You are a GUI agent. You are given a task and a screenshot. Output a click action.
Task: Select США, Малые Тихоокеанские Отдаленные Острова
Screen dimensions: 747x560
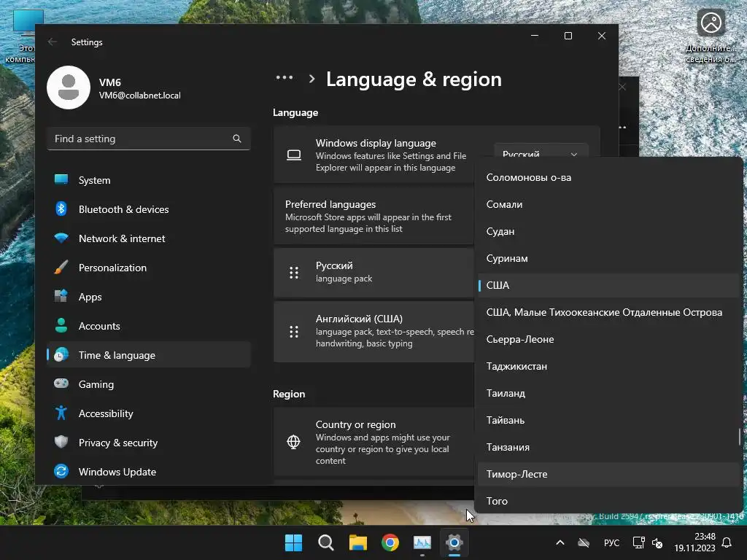point(608,312)
